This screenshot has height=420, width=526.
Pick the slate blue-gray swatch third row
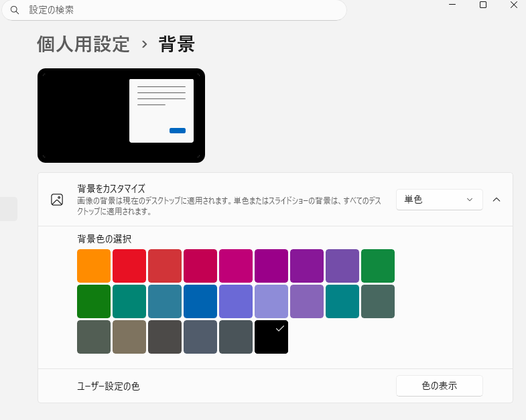200,337
